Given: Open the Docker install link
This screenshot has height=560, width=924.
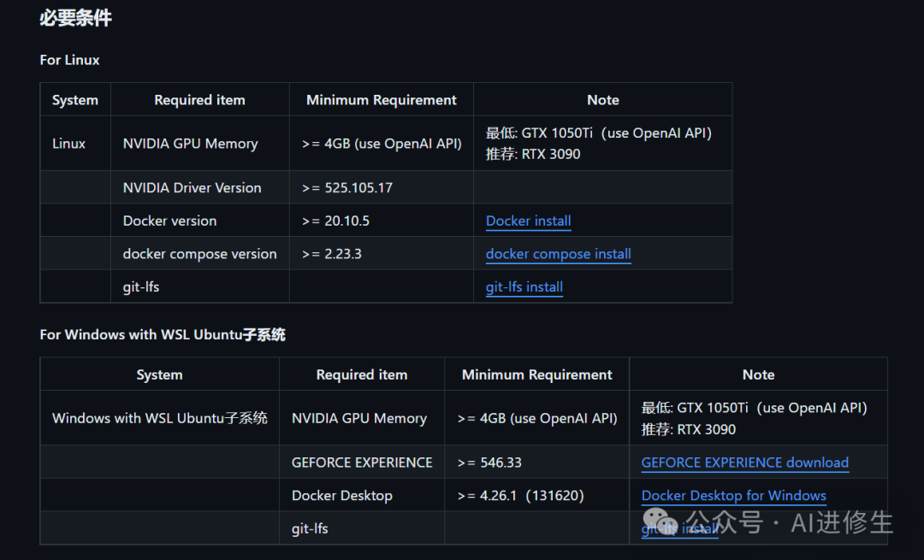Looking at the screenshot, I should click(528, 221).
